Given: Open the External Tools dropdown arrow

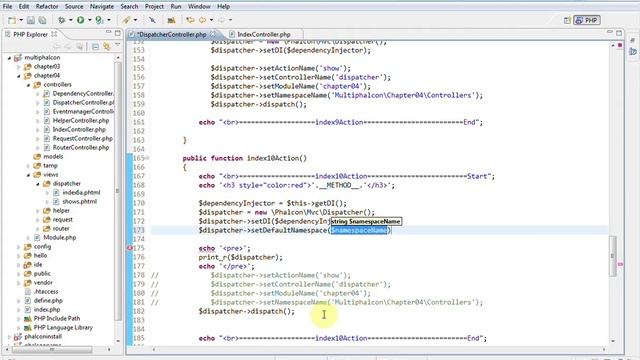Looking at the screenshot, I should click(109, 20).
